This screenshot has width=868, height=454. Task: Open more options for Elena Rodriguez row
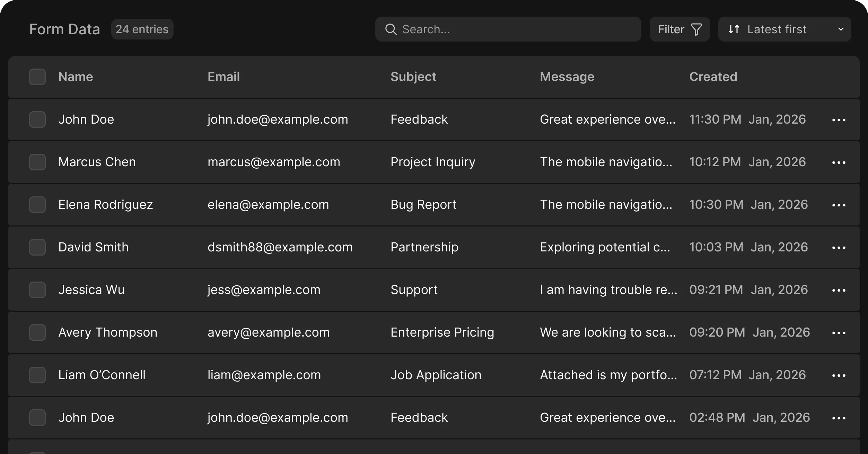[839, 205]
